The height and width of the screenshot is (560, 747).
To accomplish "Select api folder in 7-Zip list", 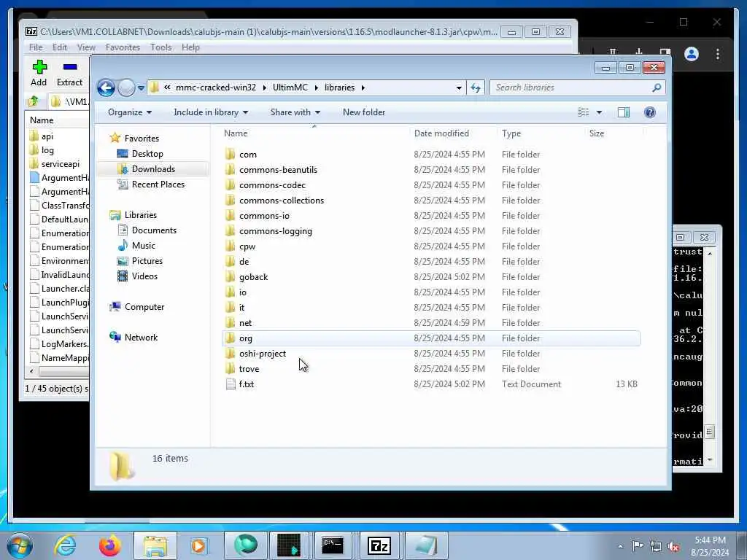I will pos(47,136).
